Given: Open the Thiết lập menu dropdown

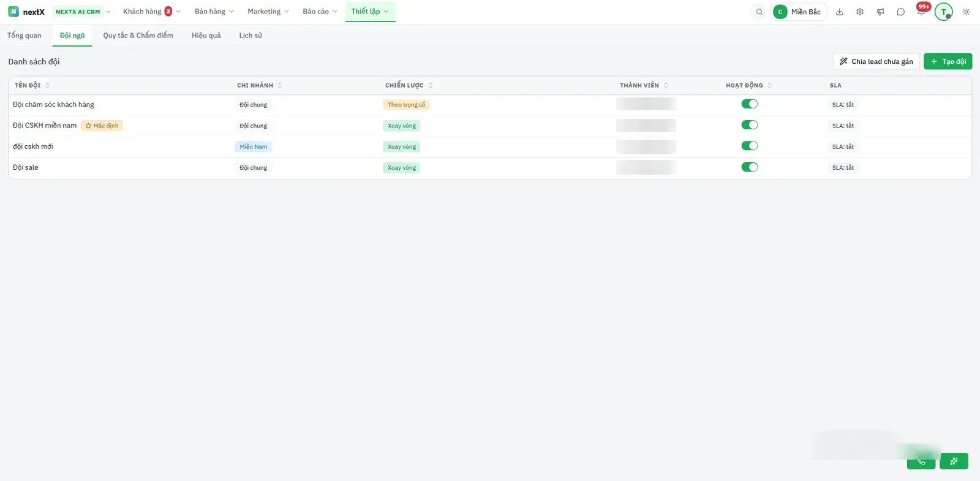Looking at the screenshot, I should (370, 12).
